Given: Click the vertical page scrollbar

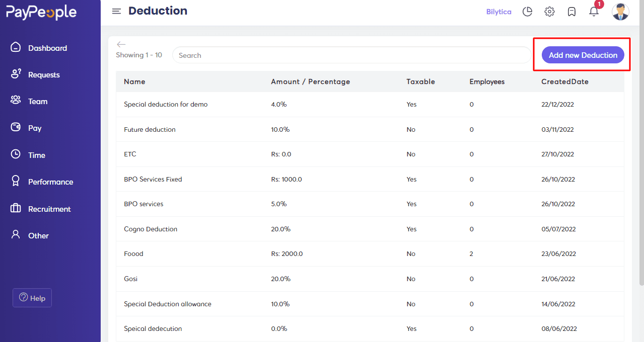Looking at the screenshot, I should 641,151.
